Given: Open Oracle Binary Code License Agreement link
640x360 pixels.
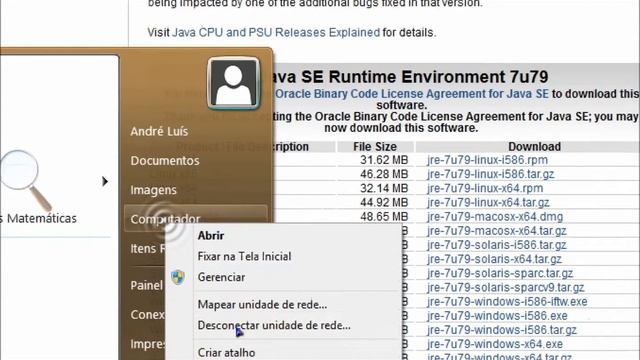Looking at the screenshot, I should pos(411,93).
